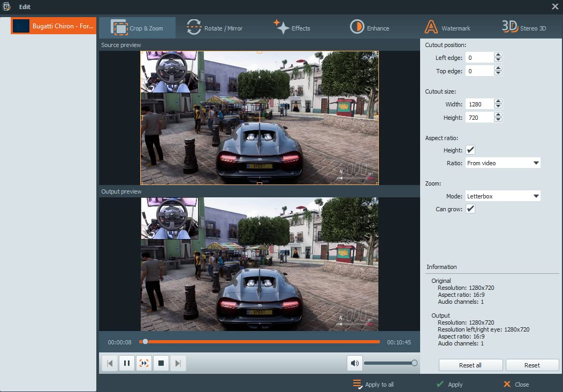The image size is (563, 392).
Task: Increase the cutout Width value
Action: pyautogui.click(x=498, y=102)
